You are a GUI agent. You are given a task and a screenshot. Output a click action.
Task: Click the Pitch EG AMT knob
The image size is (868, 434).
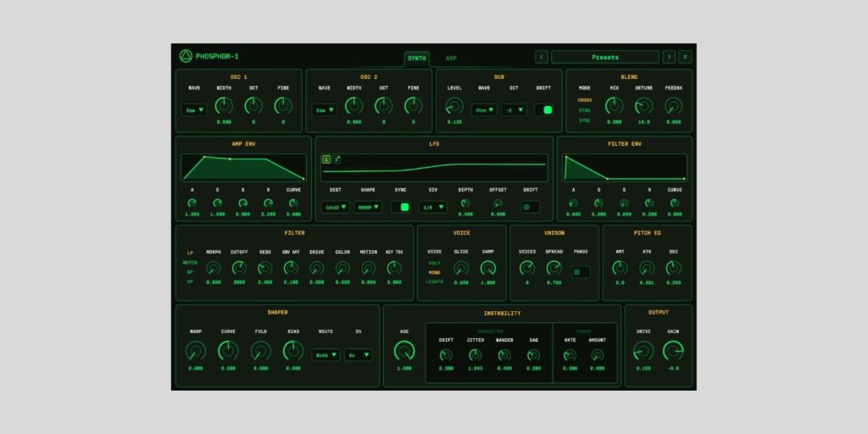pyautogui.click(x=620, y=269)
